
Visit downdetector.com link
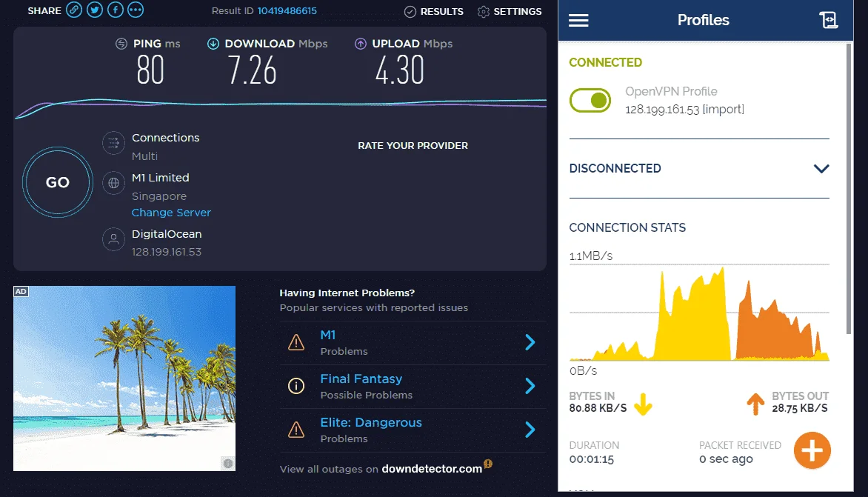[x=432, y=469]
